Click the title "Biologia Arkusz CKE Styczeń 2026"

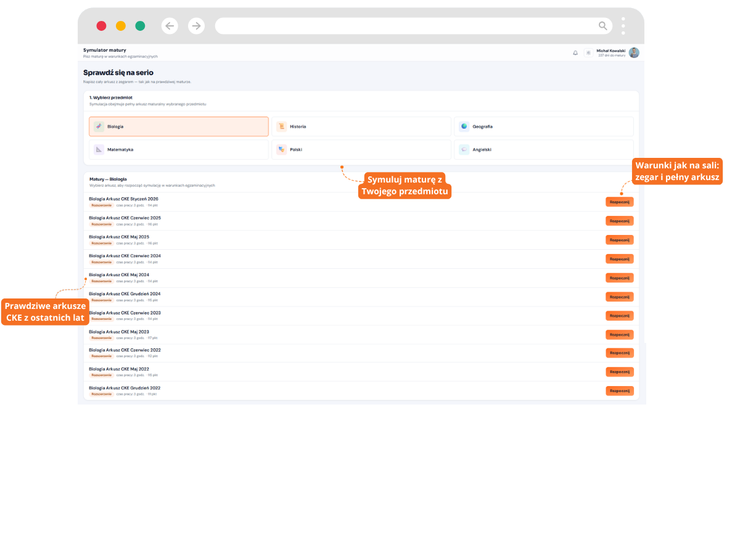click(x=123, y=199)
